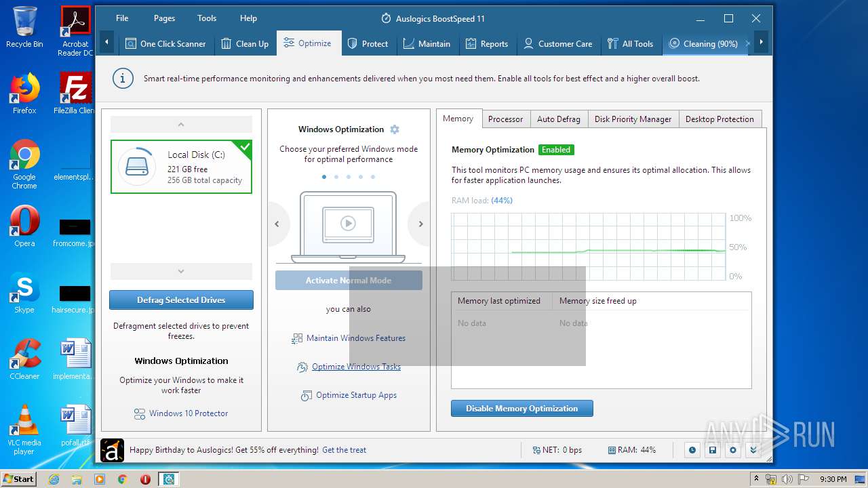Expand the double-chevron panel button
The image size is (868, 488).
753,450
